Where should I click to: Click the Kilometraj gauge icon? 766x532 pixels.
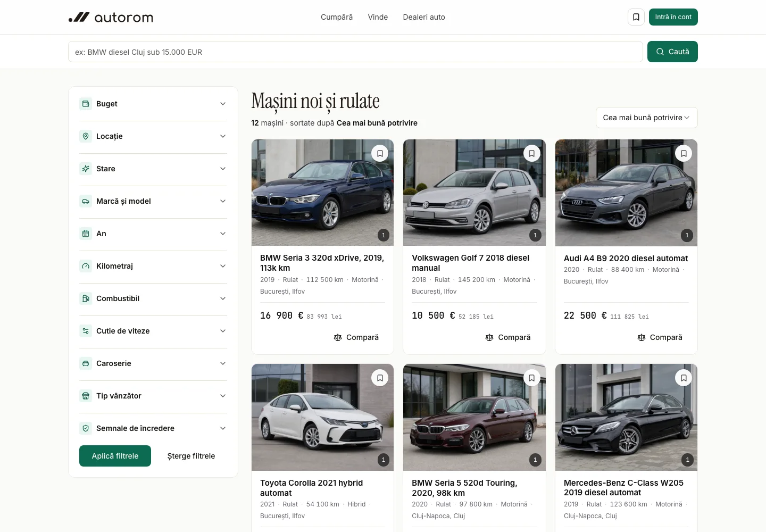tap(86, 266)
